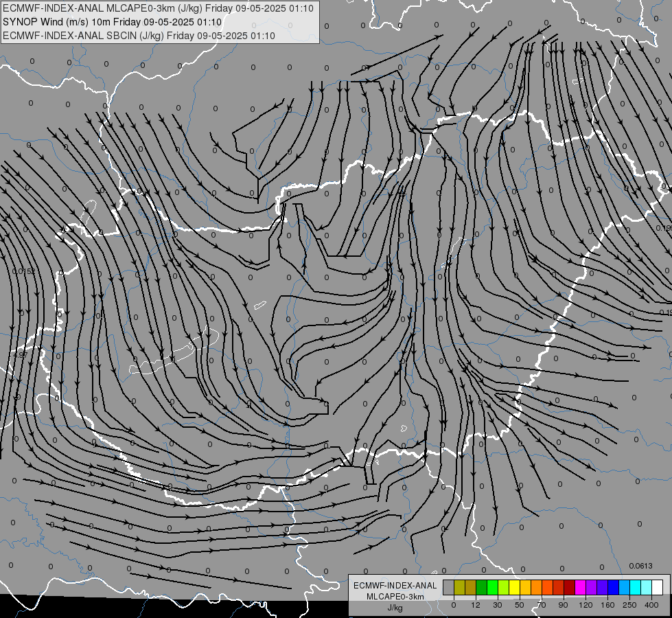Click the 'SBCIN (J/kg)' header line

(x=139, y=36)
